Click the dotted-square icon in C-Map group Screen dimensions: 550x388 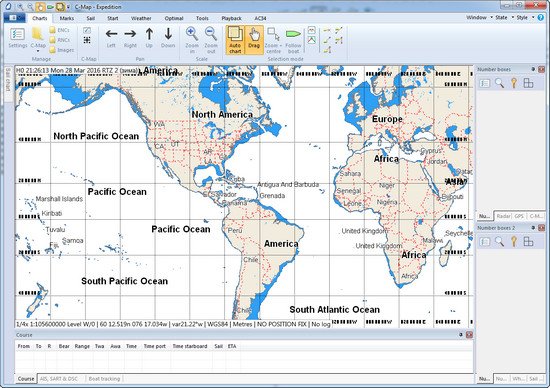click(87, 40)
